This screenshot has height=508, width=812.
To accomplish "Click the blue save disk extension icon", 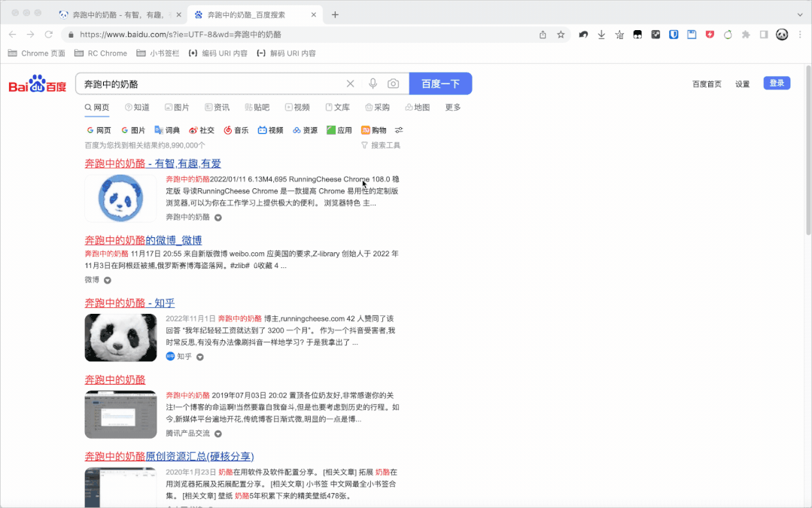I will [x=692, y=35].
